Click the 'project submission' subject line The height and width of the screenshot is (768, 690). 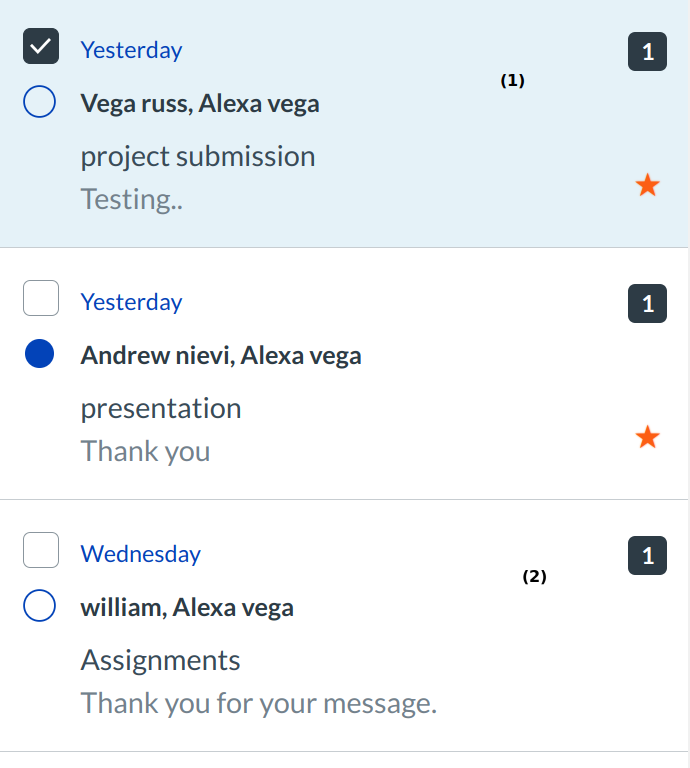[x=198, y=156]
